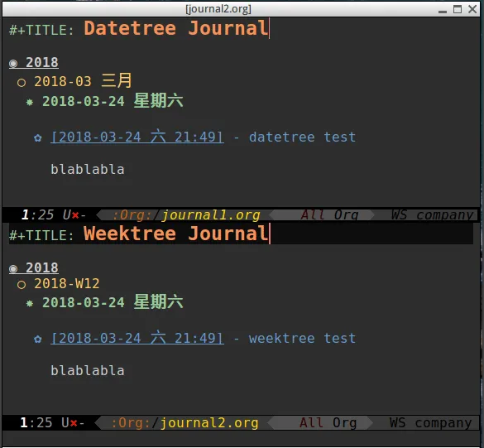Place cursor in Weektree Journal title text
The height and width of the screenshot is (448, 484).
point(175,234)
